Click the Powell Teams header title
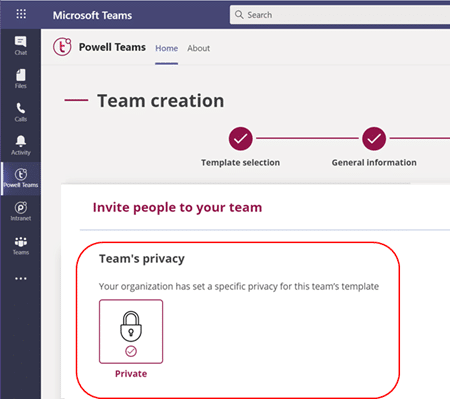This screenshot has width=450, height=399. 112,47
